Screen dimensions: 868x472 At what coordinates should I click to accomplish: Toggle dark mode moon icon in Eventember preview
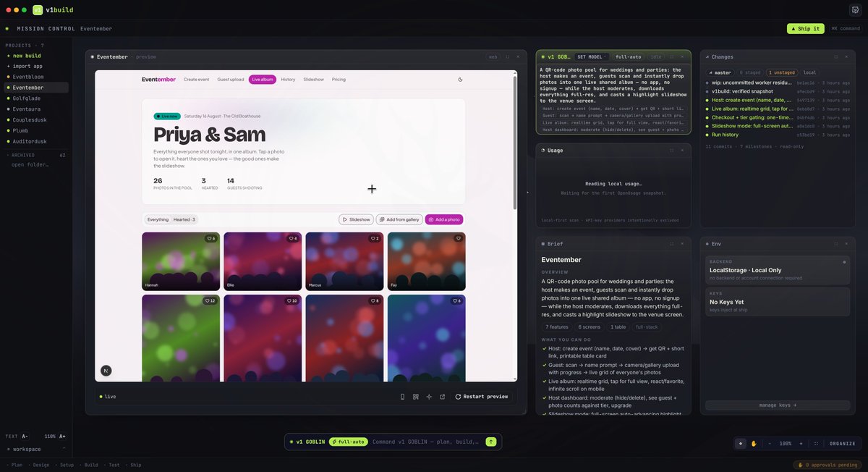460,80
